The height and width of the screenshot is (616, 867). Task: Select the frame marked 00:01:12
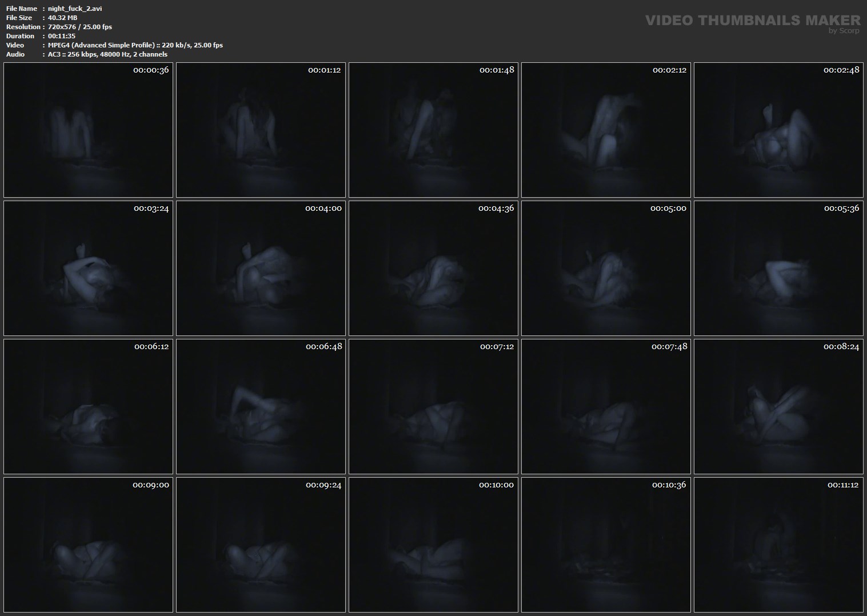click(x=261, y=130)
